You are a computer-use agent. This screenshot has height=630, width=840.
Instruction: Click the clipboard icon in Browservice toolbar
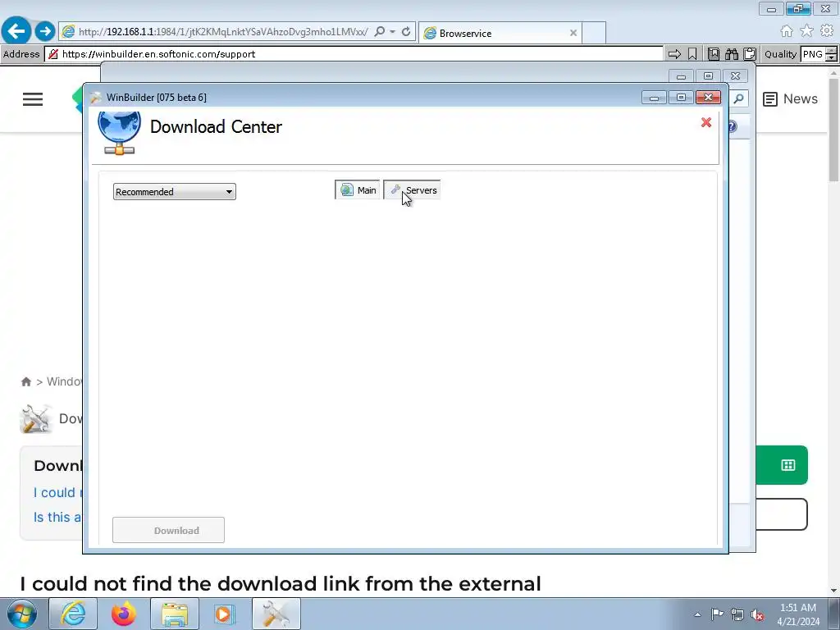(750, 54)
